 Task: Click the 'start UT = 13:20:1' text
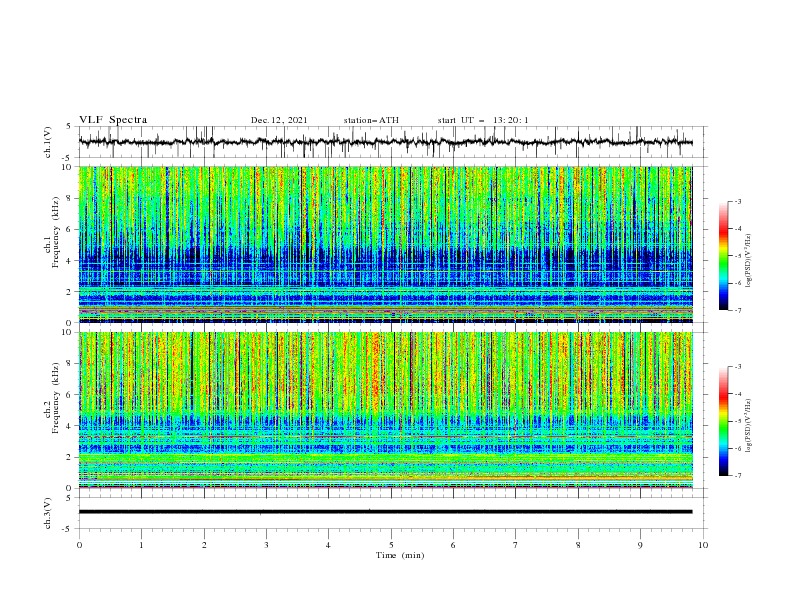click(x=483, y=120)
